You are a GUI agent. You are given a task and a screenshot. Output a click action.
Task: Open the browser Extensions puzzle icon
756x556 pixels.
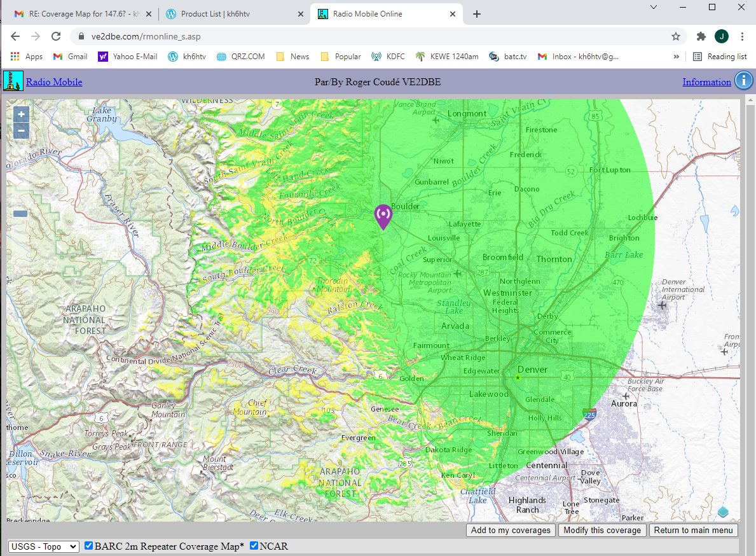click(x=701, y=36)
